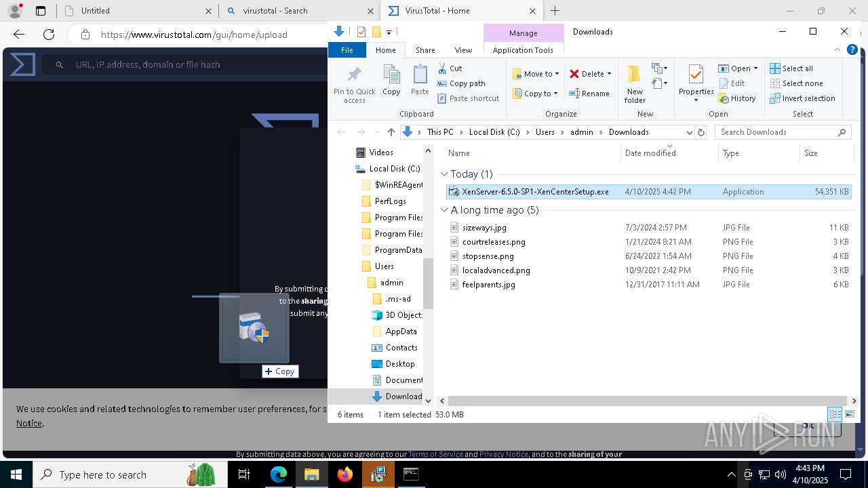Click Invert selection
Viewport: 868px width, 488px height.
[x=803, y=98]
